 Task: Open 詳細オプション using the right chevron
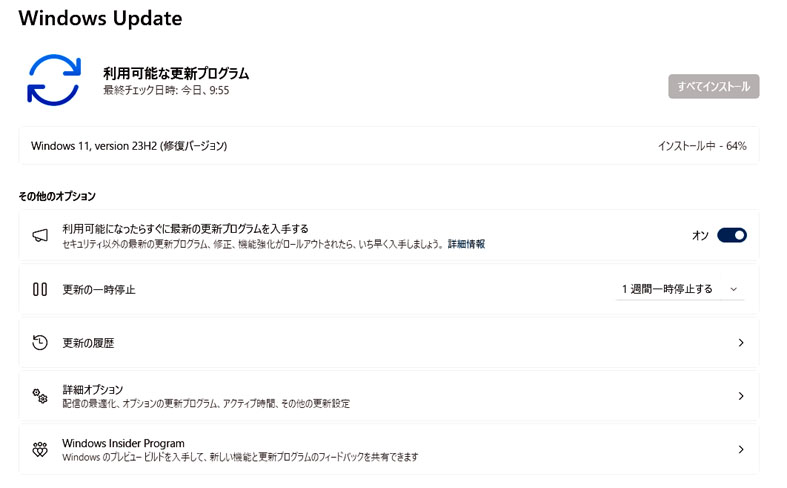(x=741, y=396)
